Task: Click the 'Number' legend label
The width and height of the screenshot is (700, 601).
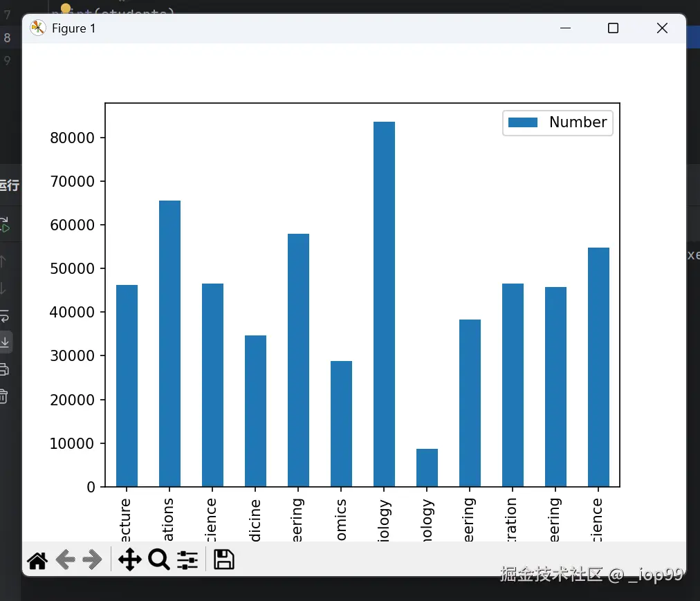Action: [x=578, y=122]
